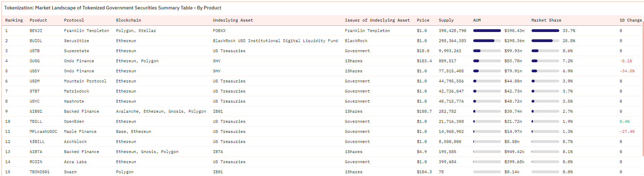This screenshot has height=176, width=644.
Task: Sort table by Ranking column header
Action: pos(14,20)
